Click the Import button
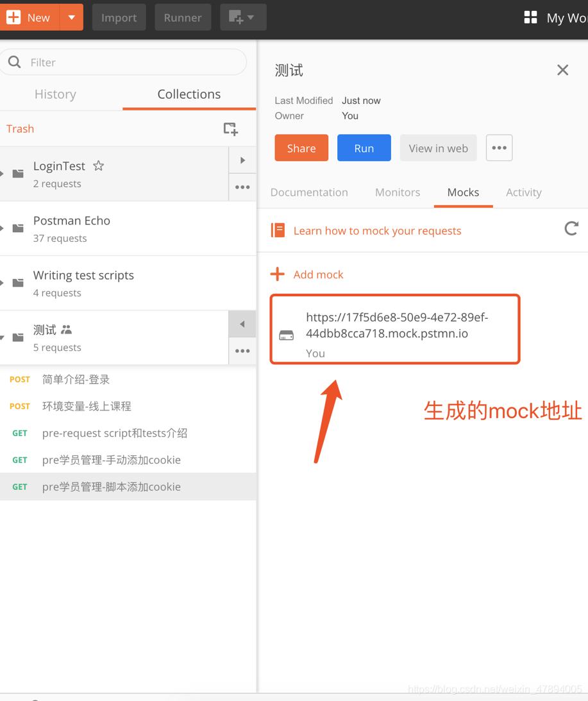 (119, 17)
